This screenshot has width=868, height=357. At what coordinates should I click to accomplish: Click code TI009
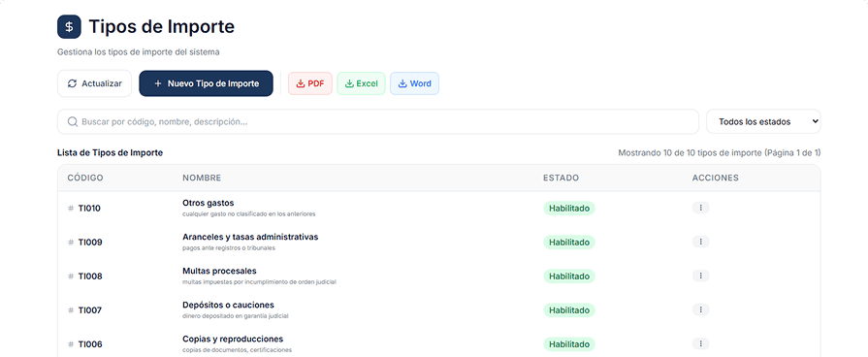pos(89,243)
